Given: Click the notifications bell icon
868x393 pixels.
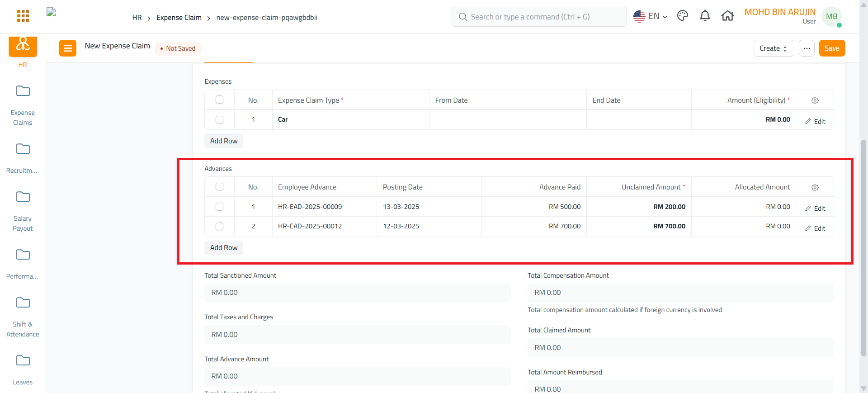Looking at the screenshot, I should [705, 16].
